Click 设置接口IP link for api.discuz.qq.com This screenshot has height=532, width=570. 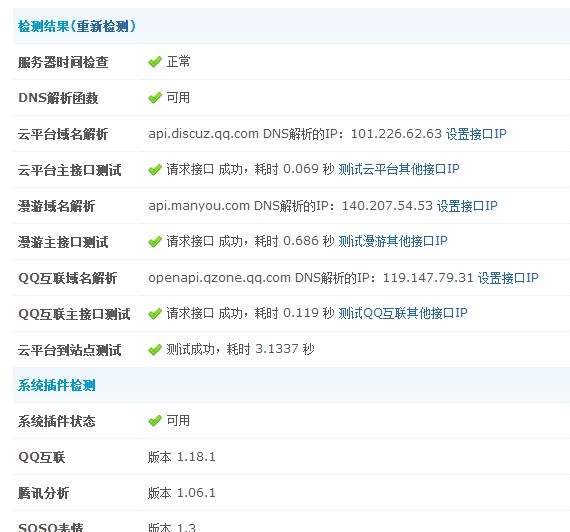pyautogui.click(x=476, y=134)
